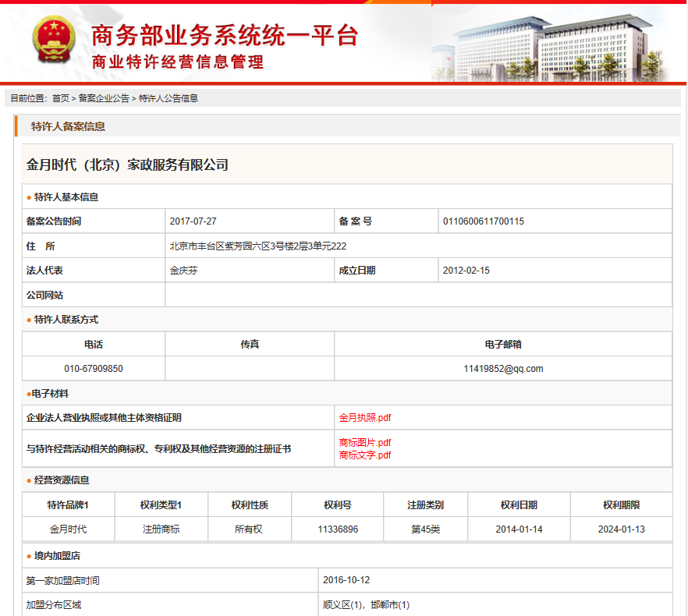The width and height of the screenshot is (688, 616).
Task: Select 所有权 table cell
Action: tap(248, 529)
